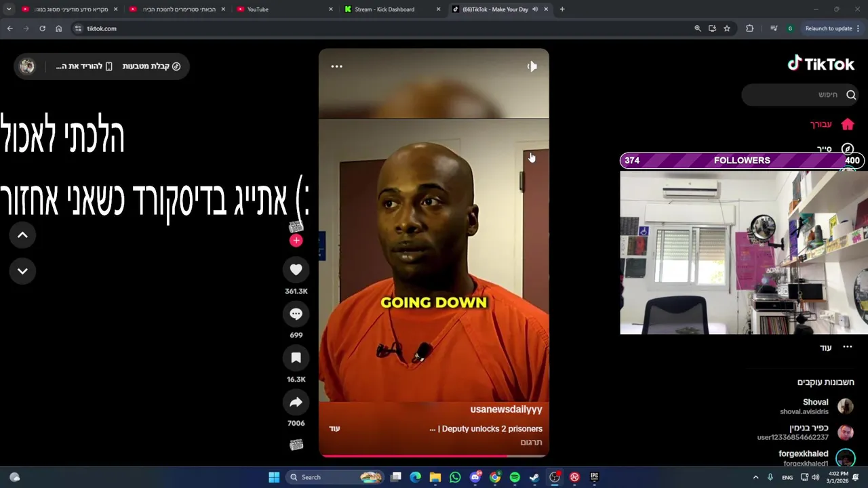Open the volume icon in system tray
The image size is (868, 488).
(x=815, y=477)
